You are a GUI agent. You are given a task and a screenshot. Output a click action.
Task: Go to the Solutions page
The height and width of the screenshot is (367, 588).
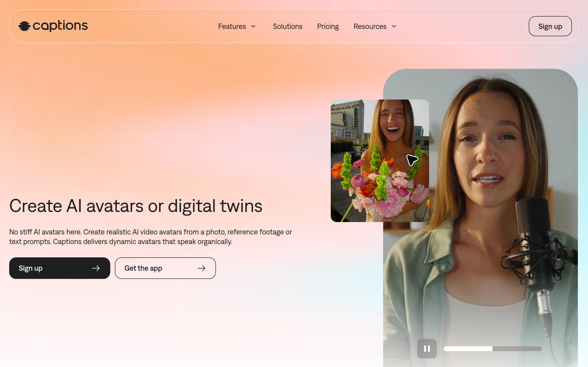pos(287,26)
